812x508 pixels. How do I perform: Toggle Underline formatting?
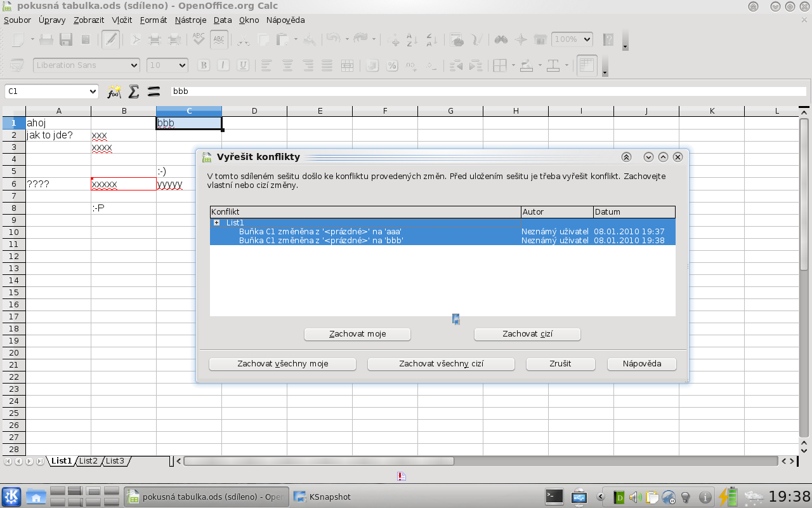tap(243, 65)
